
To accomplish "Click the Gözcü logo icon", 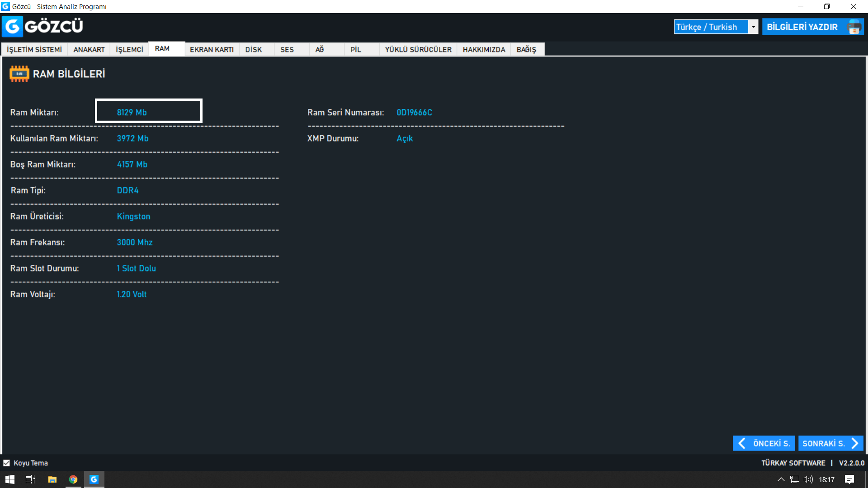I will 13,27.
